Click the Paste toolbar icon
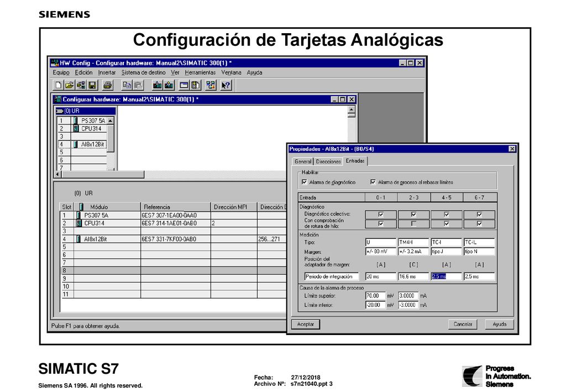 click(x=138, y=85)
